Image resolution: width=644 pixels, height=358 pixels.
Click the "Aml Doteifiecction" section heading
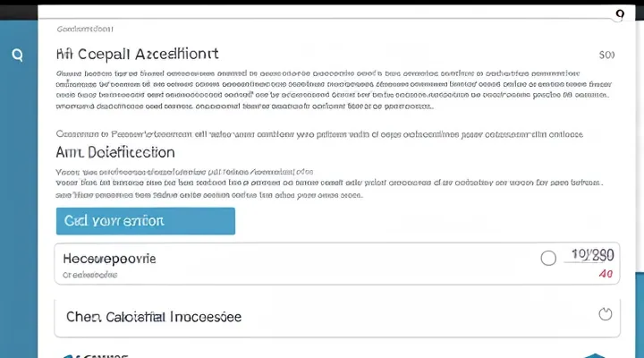(x=115, y=152)
